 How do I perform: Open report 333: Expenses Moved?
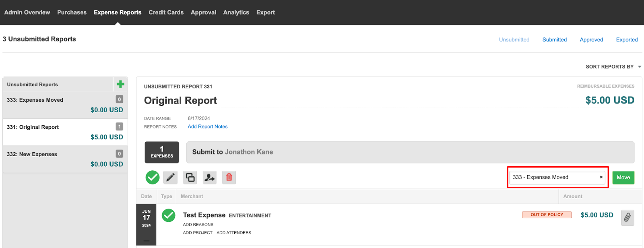pyautogui.click(x=65, y=105)
